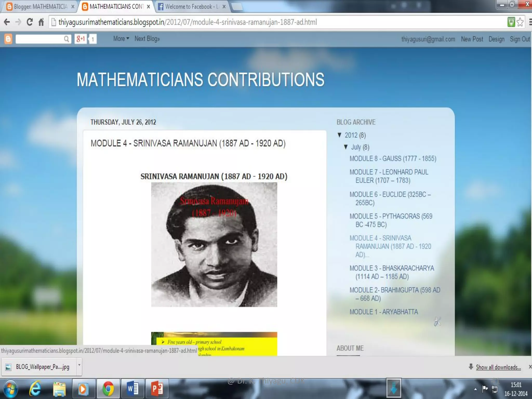Click thiyagusuri@gmail.com account link
Viewport: 532px width, 399px height.
point(428,39)
